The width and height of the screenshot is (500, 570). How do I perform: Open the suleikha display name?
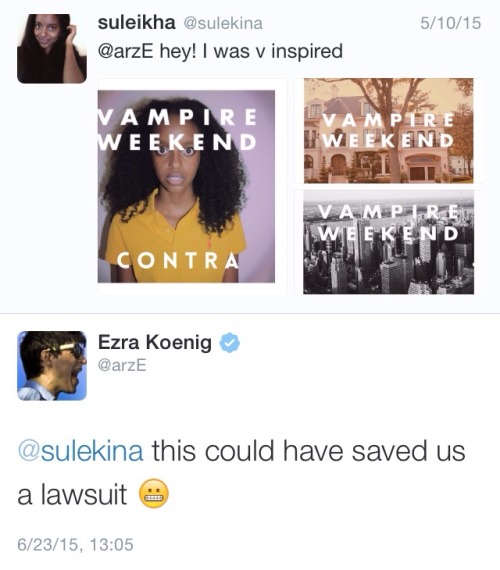pos(136,23)
